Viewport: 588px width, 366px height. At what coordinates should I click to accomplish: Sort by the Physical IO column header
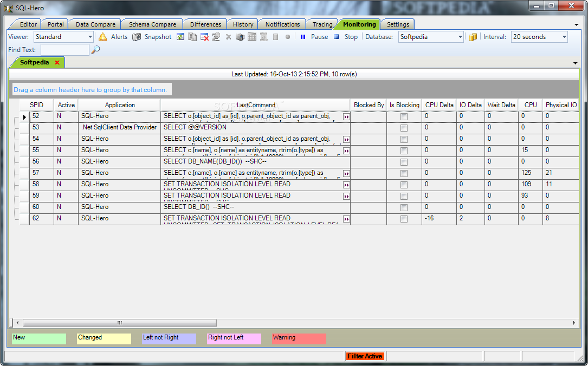coord(561,105)
